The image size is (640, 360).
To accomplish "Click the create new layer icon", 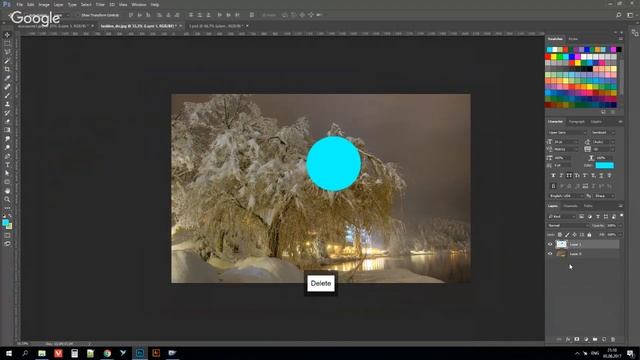I will pos(604,339).
